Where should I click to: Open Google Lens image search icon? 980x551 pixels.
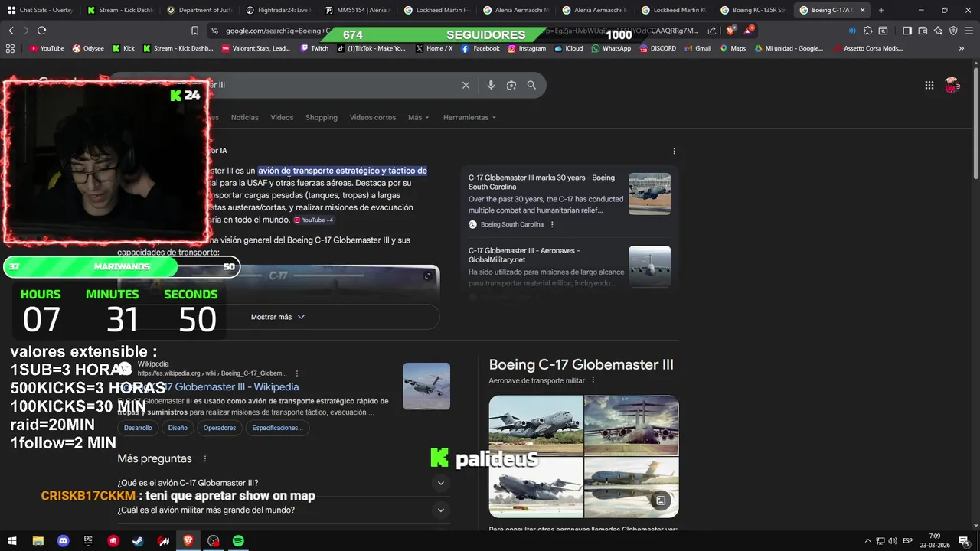coord(511,85)
